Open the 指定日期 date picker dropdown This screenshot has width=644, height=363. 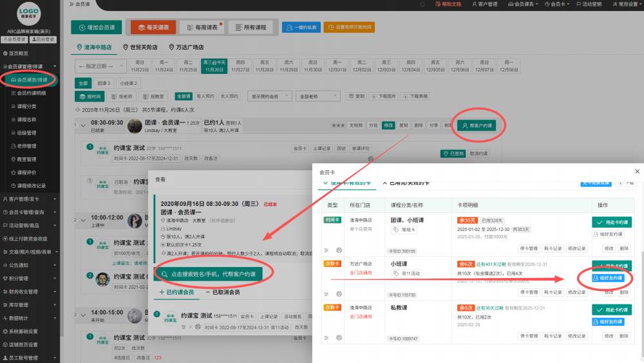click(x=101, y=66)
